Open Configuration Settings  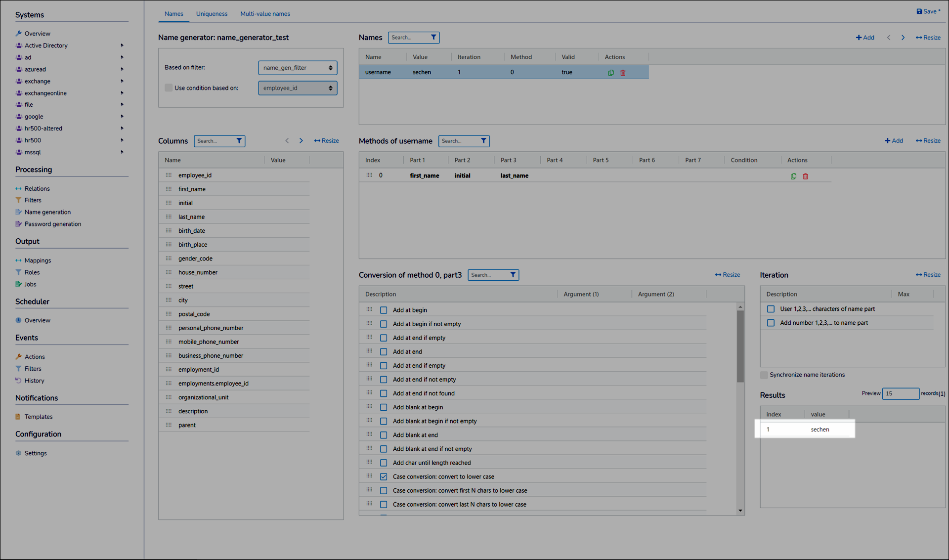tap(31, 453)
